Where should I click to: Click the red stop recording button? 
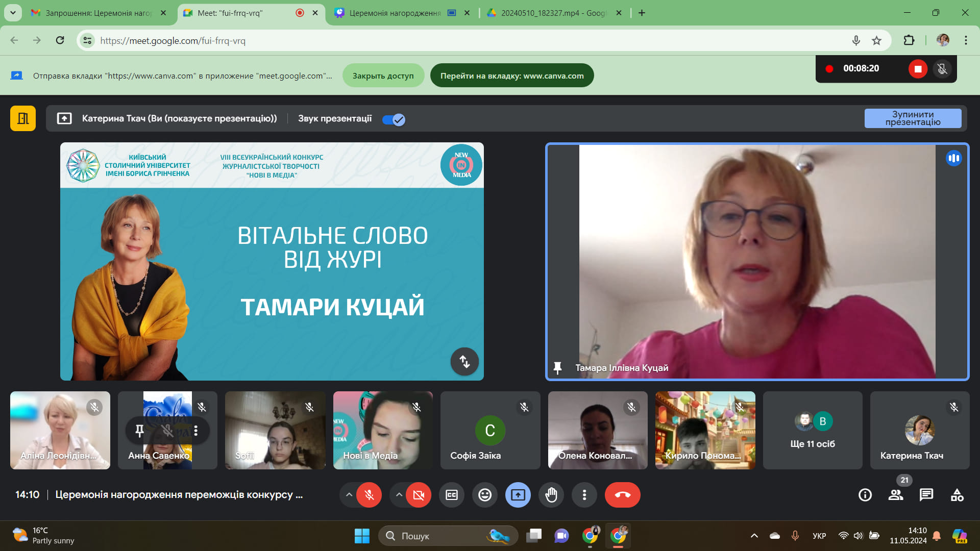click(918, 69)
